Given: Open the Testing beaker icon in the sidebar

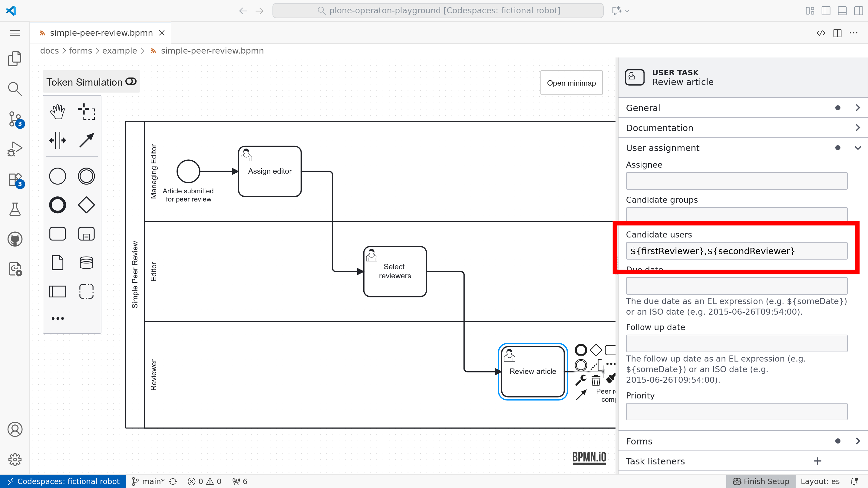Looking at the screenshot, I should 15,209.
